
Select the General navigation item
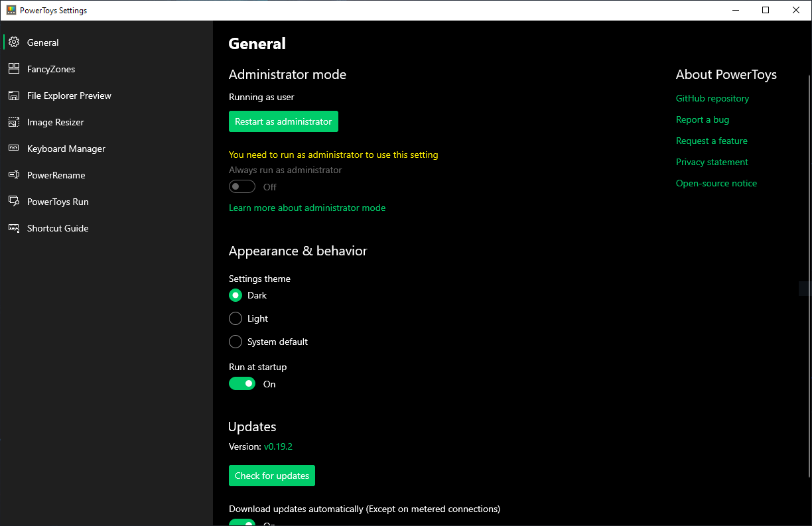106,42
